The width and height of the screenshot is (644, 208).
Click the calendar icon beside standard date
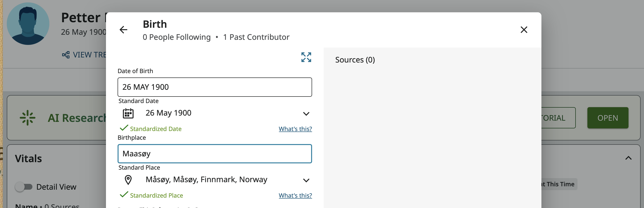click(128, 113)
